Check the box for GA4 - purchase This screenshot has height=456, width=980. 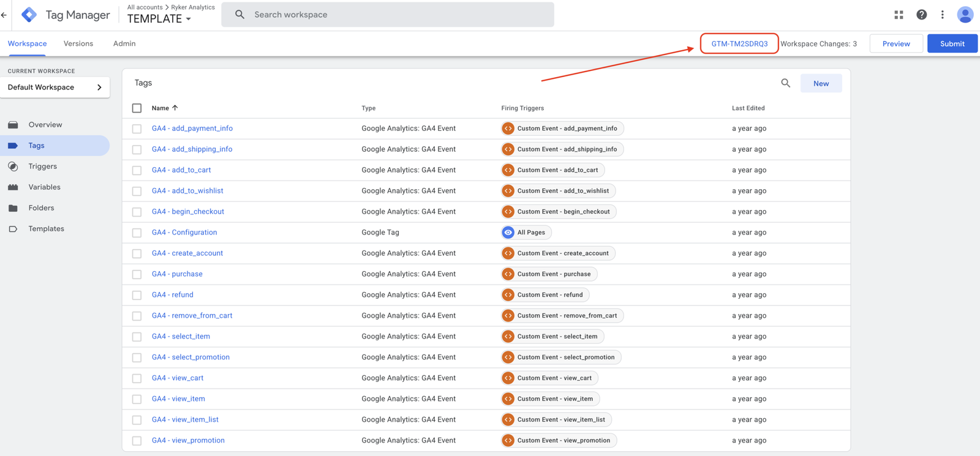click(137, 274)
